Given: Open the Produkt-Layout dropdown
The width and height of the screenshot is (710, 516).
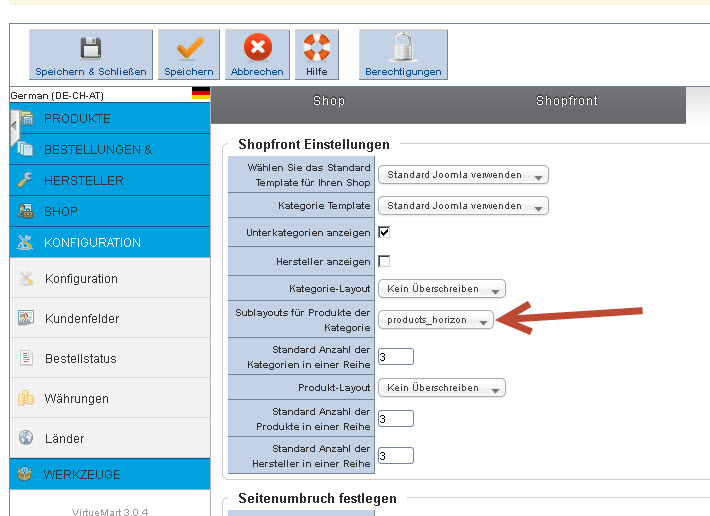Looking at the screenshot, I should [x=441, y=387].
